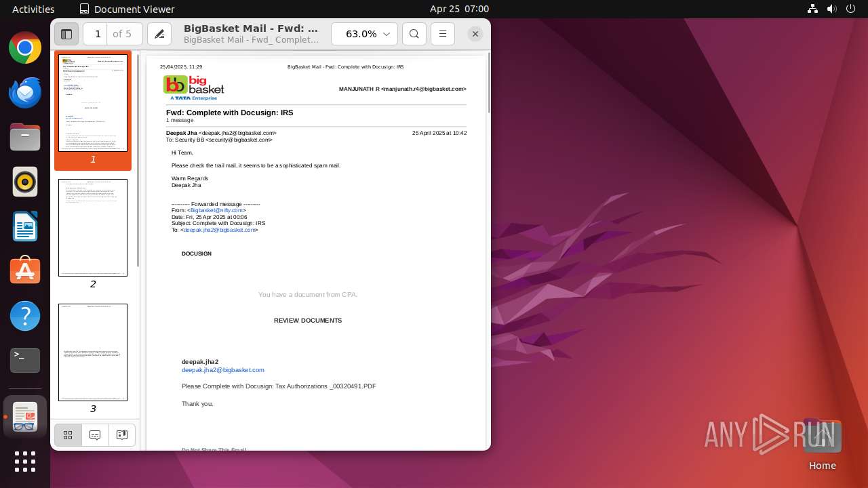This screenshot has height=488, width=868.
Task: Open the 63.0% zoom dropdown
Action: 364,34
